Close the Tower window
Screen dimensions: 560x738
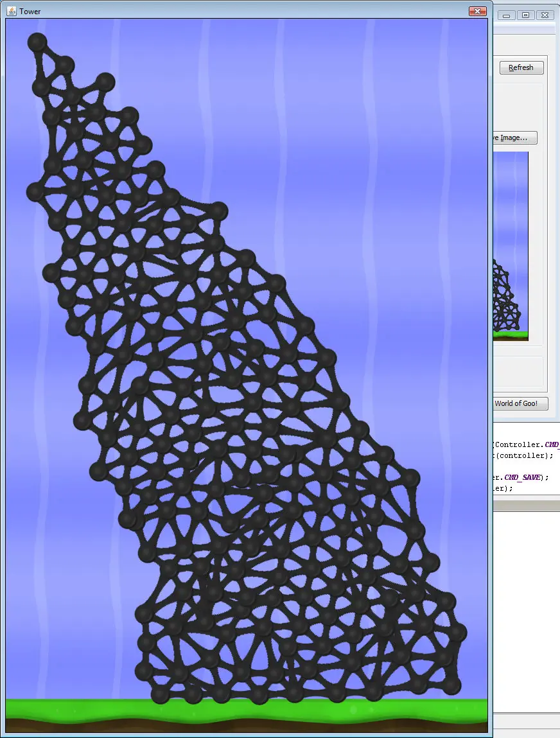[478, 12]
